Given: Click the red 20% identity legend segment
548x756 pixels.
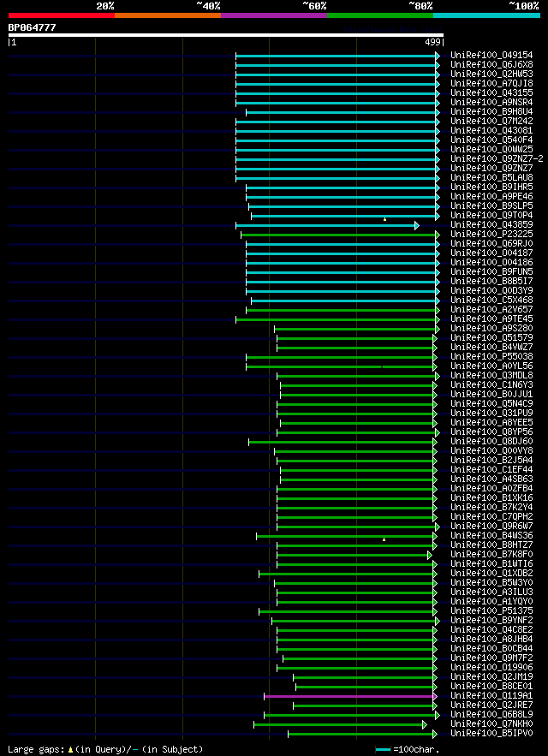Looking at the screenshot, I should coord(62,15).
